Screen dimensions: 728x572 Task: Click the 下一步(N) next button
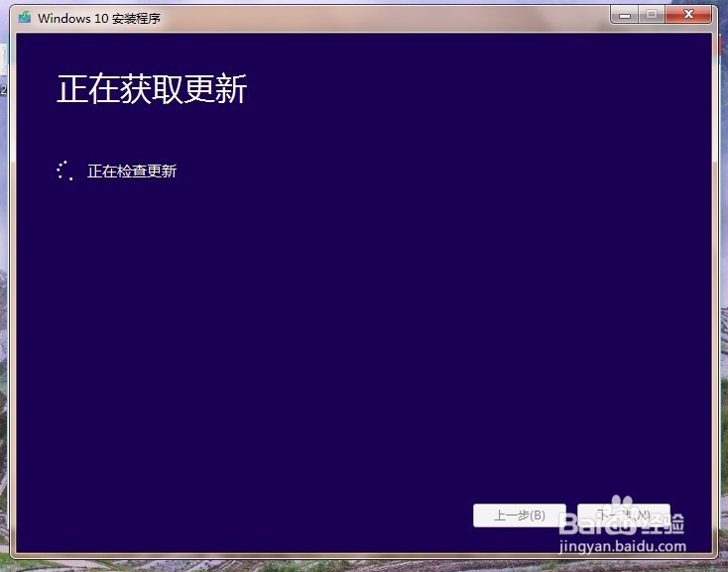[x=624, y=515]
